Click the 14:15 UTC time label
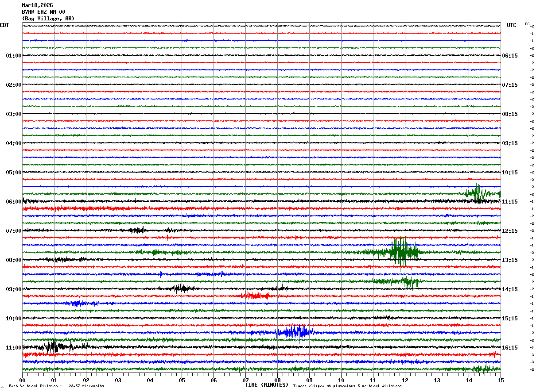This screenshot has height=392, width=536. pyautogui.click(x=510, y=289)
